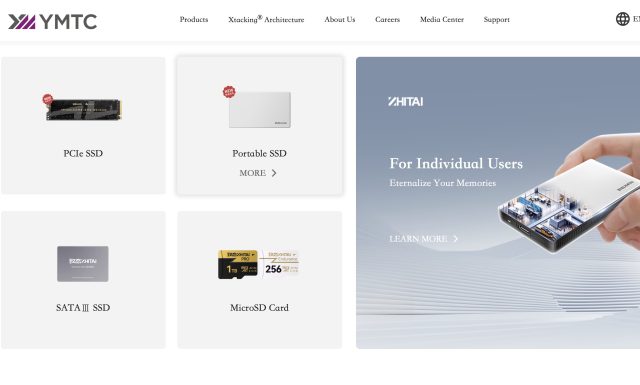Select the Portable SSD product image
Viewport: 640px width, 385px height.
click(260, 109)
